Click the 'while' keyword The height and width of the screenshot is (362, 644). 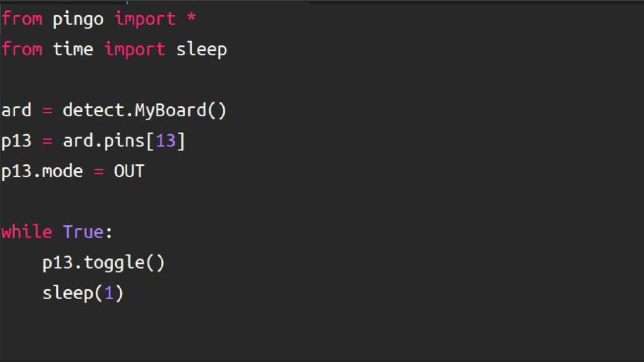pyautogui.click(x=26, y=232)
